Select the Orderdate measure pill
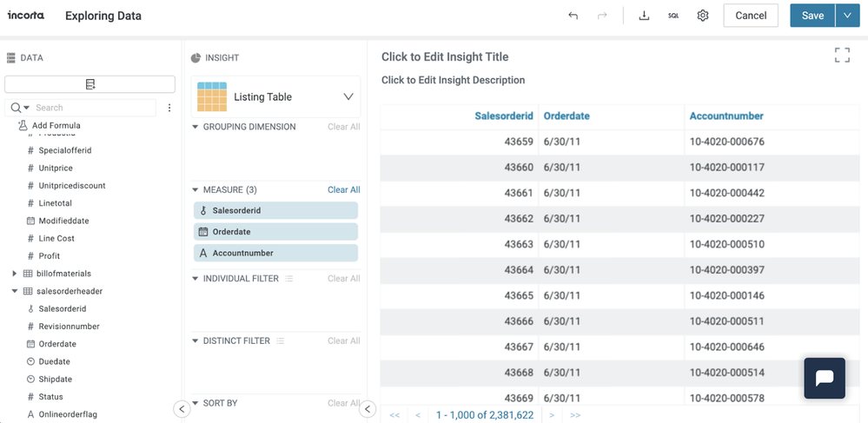This screenshot has height=423, width=868. click(x=275, y=232)
